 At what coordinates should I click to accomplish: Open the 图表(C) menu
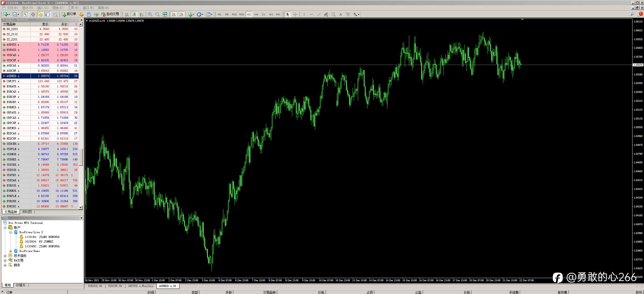click(58, 8)
